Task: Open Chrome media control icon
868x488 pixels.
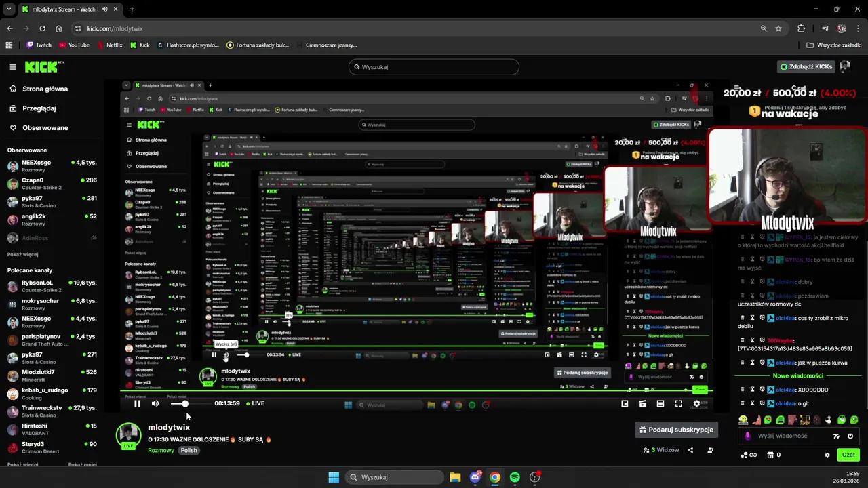Action: [x=825, y=28]
